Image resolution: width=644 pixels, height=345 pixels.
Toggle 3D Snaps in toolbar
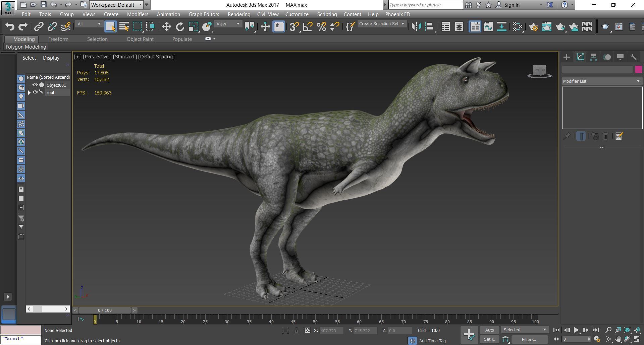point(294,26)
